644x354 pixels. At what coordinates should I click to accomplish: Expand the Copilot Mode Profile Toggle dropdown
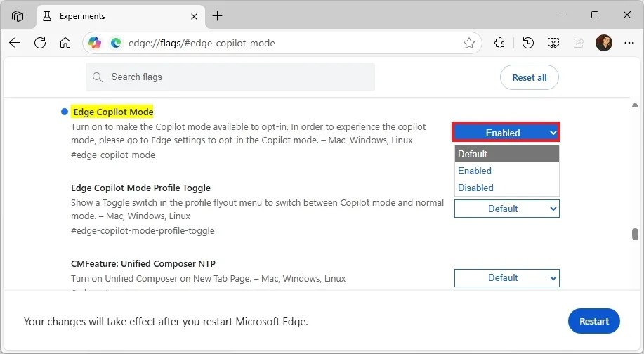[506, 209]
